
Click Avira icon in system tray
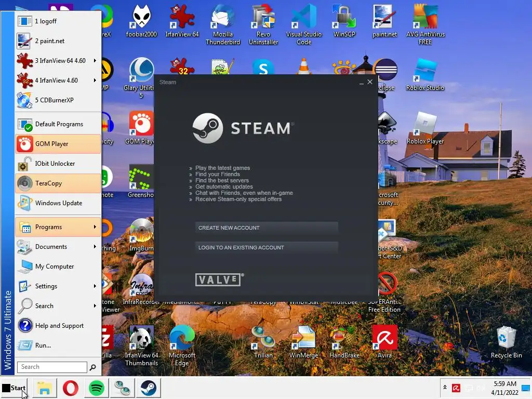456,388
